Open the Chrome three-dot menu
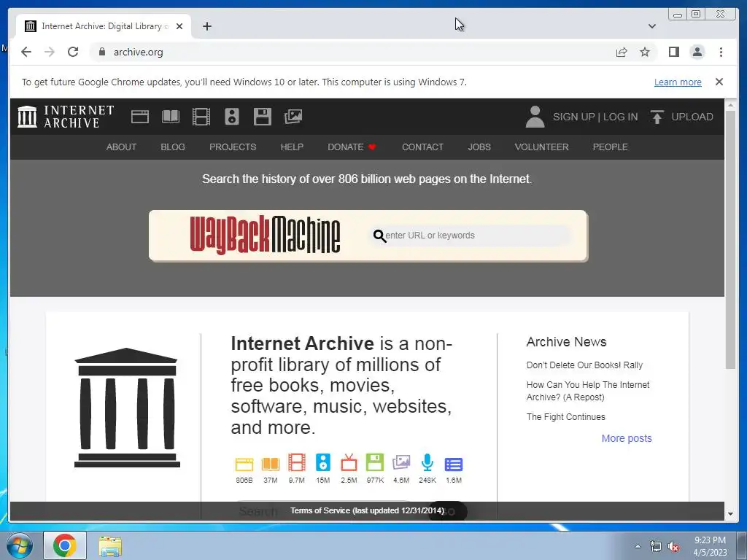This screenshot has width=747, height=560. [721, 52]
